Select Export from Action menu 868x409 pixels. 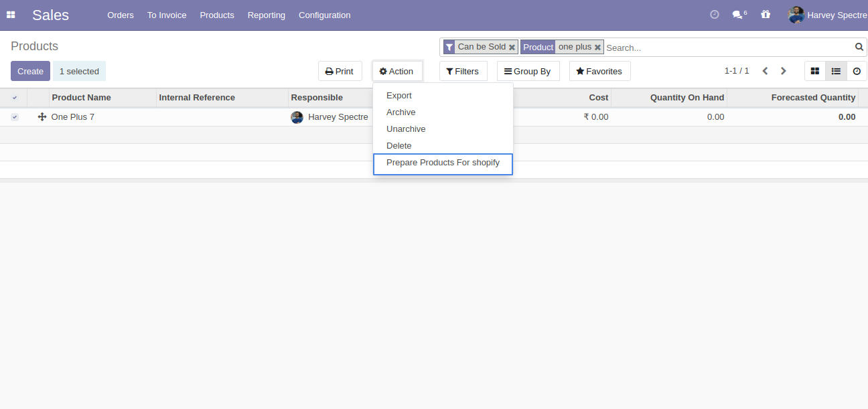pos(399,96)
